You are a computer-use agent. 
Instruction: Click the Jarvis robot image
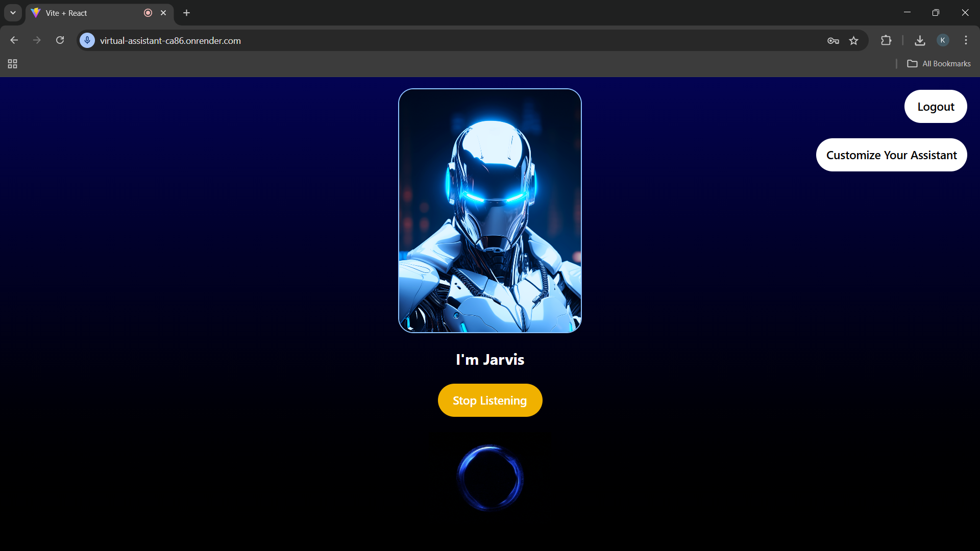coord(489,211)
